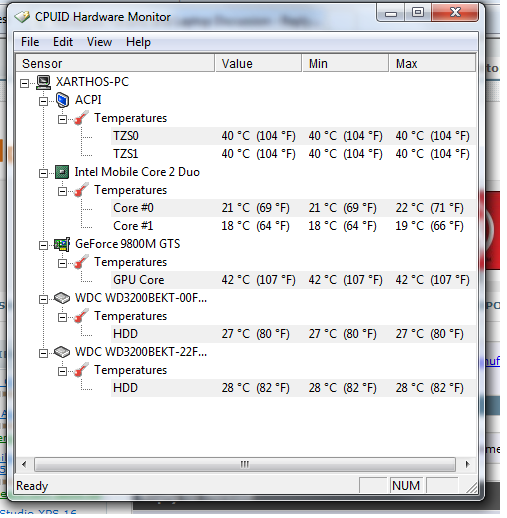The width and height of the screenshot is (507, 518).
Task: Click Core #0 max value 22 °C (71 °F)
Action: [429, 208]
